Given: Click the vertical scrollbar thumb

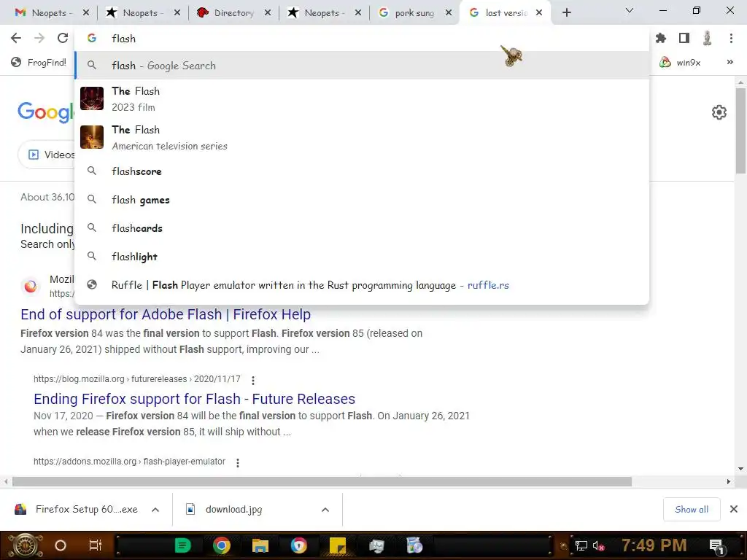Looking at the screenshot, I should pos(740,131).
